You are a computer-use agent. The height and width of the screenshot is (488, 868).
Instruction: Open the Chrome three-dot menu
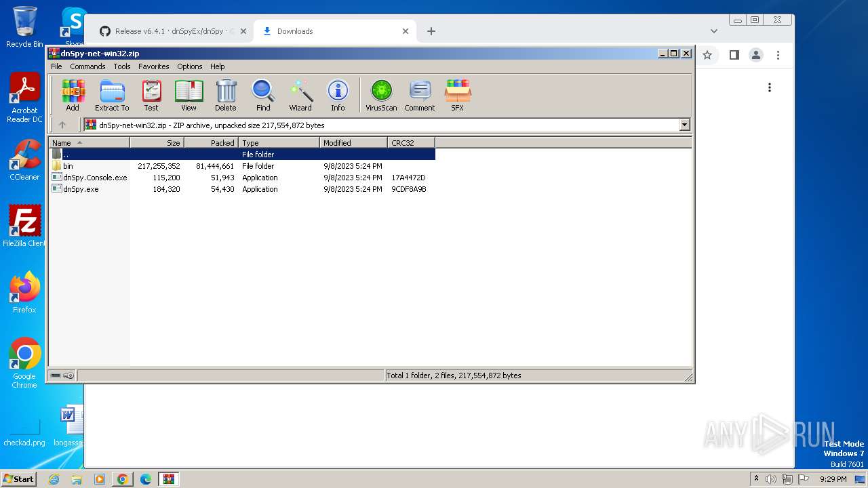click(778, 55)
